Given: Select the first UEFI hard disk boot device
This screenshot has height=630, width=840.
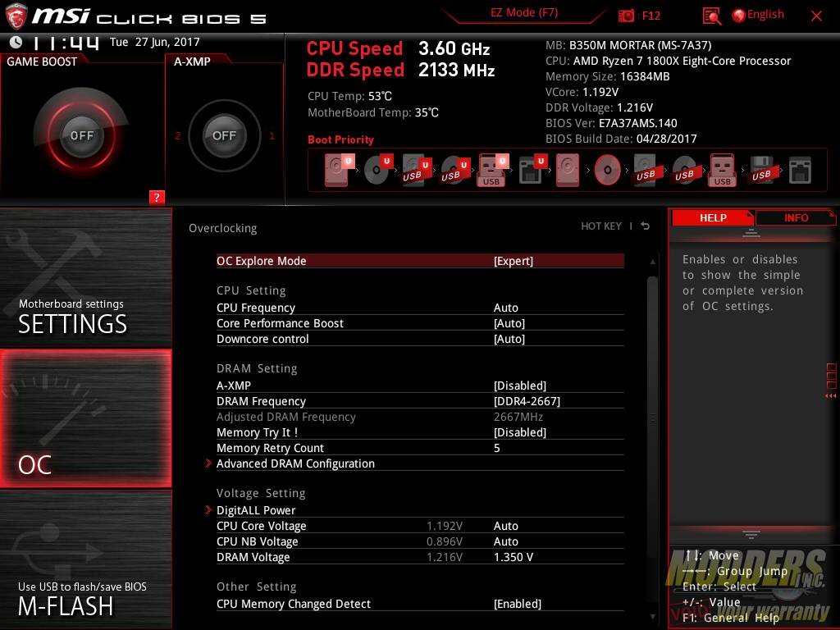Looking at the screenshot, I should pyautogui.click(x=339, y=170).
